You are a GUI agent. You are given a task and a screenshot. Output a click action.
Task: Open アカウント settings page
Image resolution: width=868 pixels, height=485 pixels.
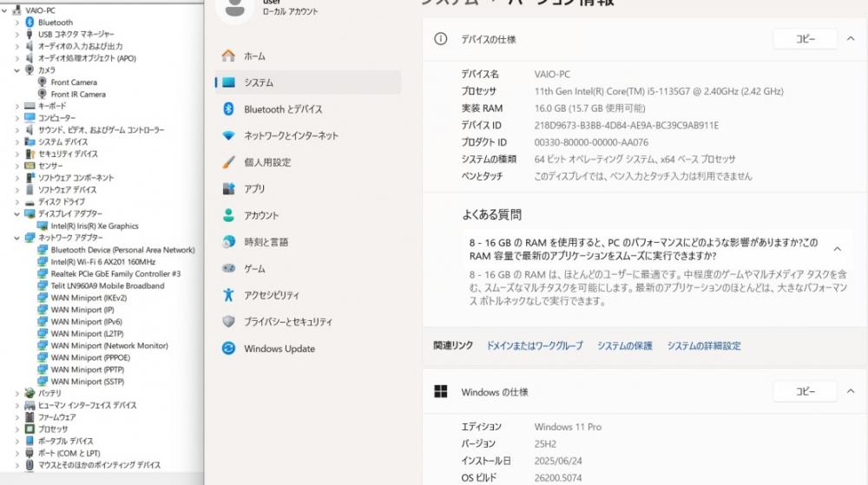308,215
